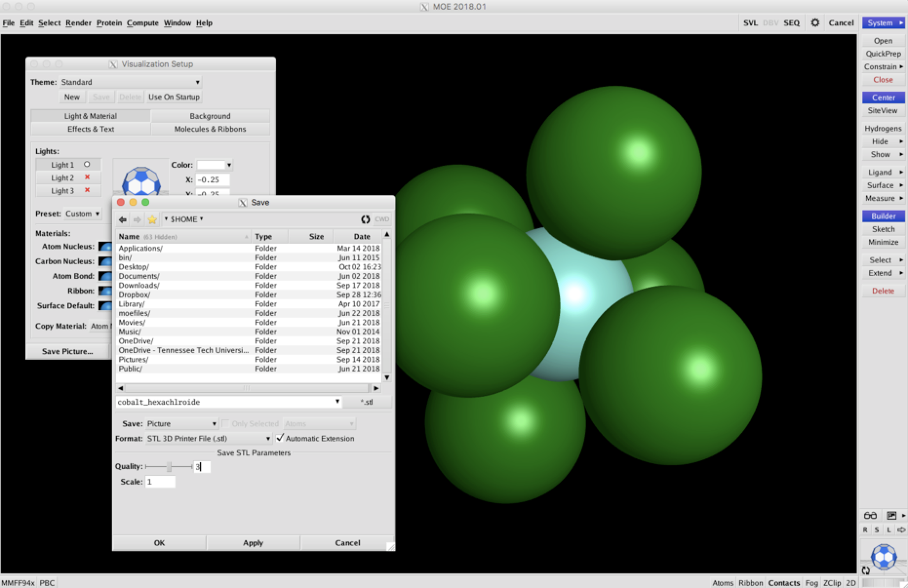908x588 pixels.
Task: Open the Format dropdown for STL 3D Printer File
Action: (209, 438)
